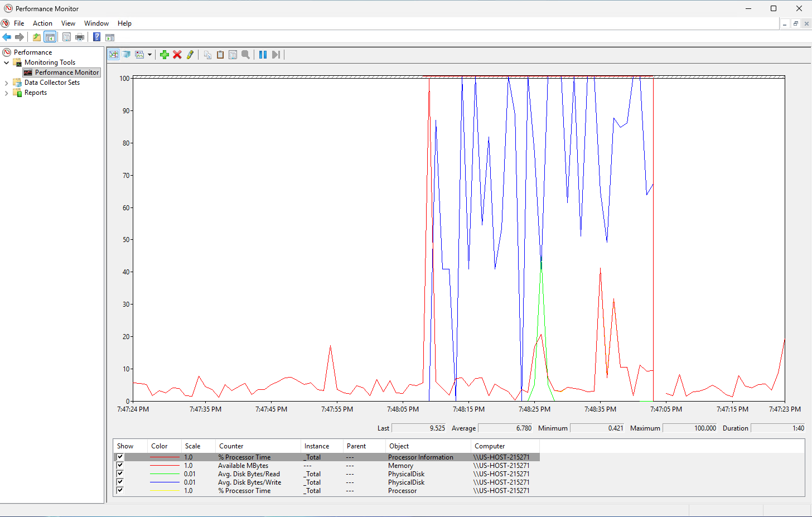
Task: Click the Memory object cell
Action: pos(400,466)
